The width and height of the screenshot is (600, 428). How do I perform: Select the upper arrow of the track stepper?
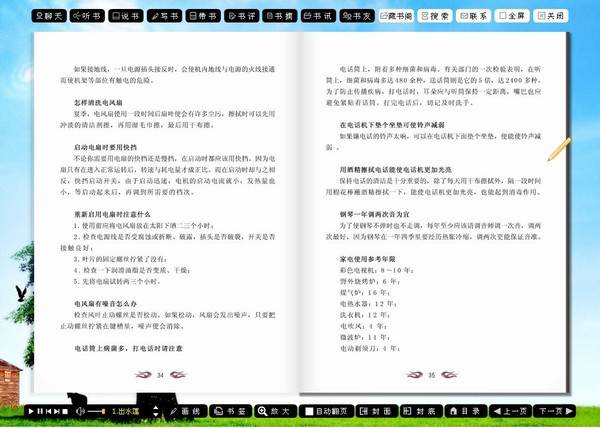[x=156, y=408]
